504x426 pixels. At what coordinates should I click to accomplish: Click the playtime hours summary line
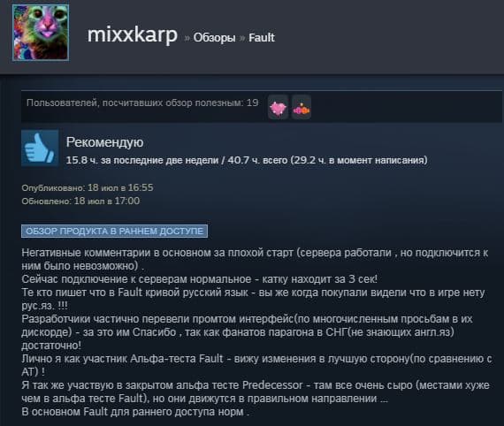click(247, 160)
